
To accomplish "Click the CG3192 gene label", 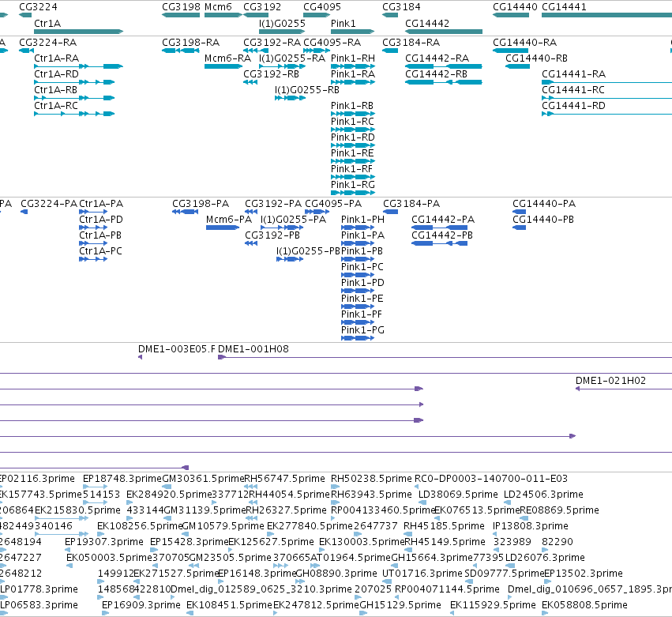I will click(262, 7).
